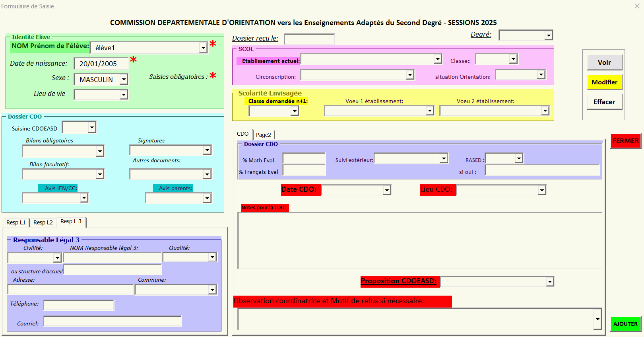Open the Degré dropdown

tap(549, 35)
